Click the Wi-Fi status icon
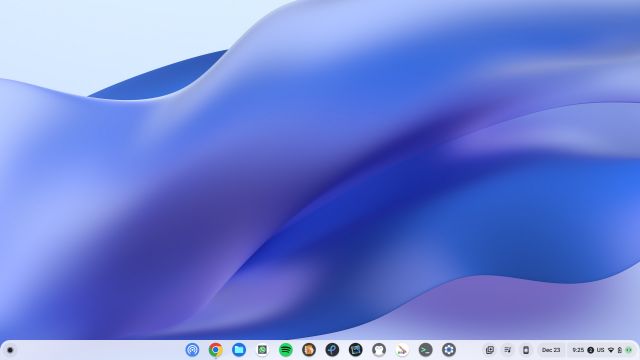This screenshot has height=360, width=640. click(611, 350)
